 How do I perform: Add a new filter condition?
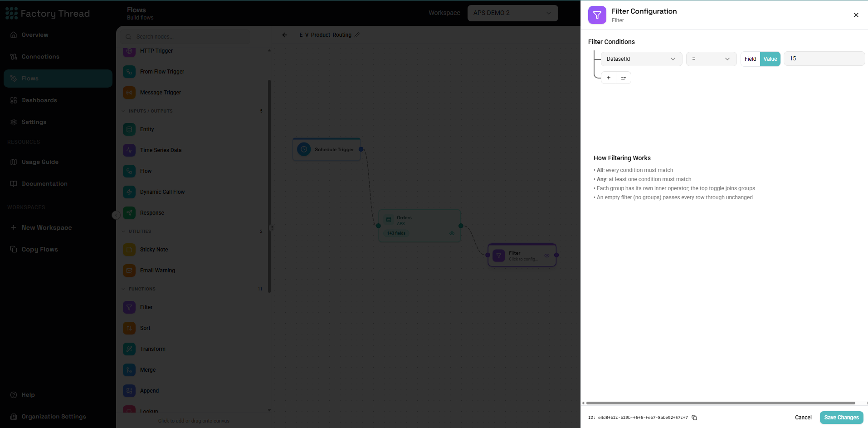(x=609, y=78)
